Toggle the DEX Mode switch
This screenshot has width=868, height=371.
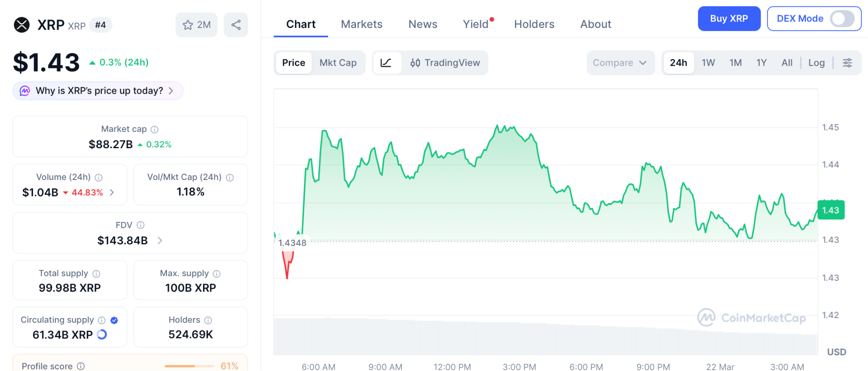pyautogui.click(x=842, y=19)
